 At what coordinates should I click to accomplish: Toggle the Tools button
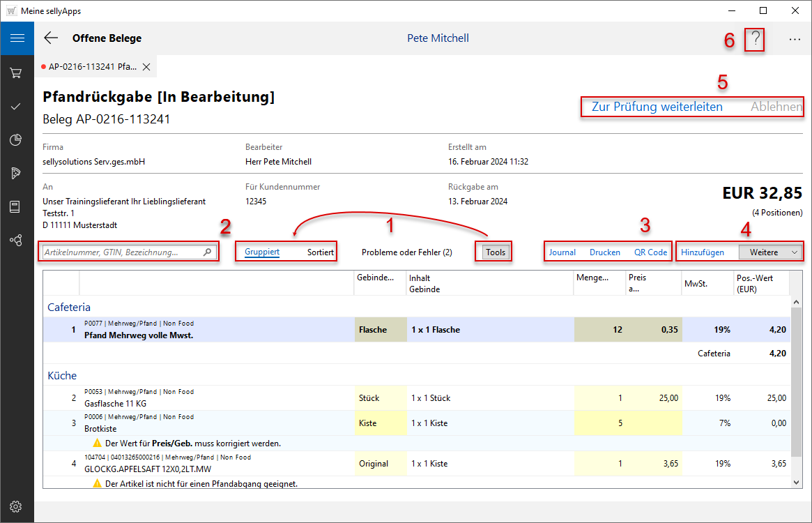496,252
